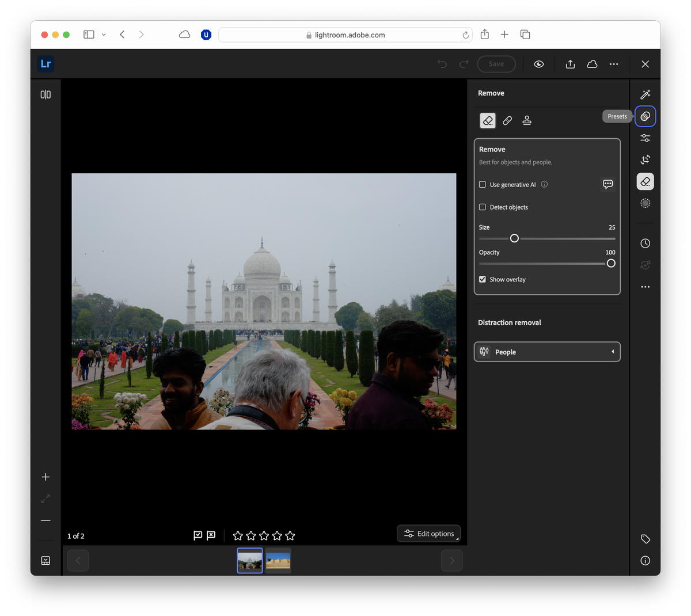Enable the Use generative AI checkbox

coord(482,184)
